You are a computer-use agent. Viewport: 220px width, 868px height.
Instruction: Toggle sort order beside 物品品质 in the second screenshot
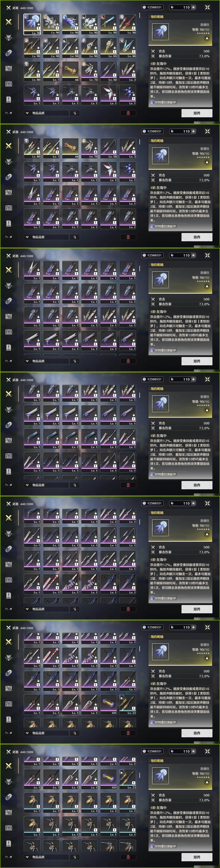[x=75, y=237]
